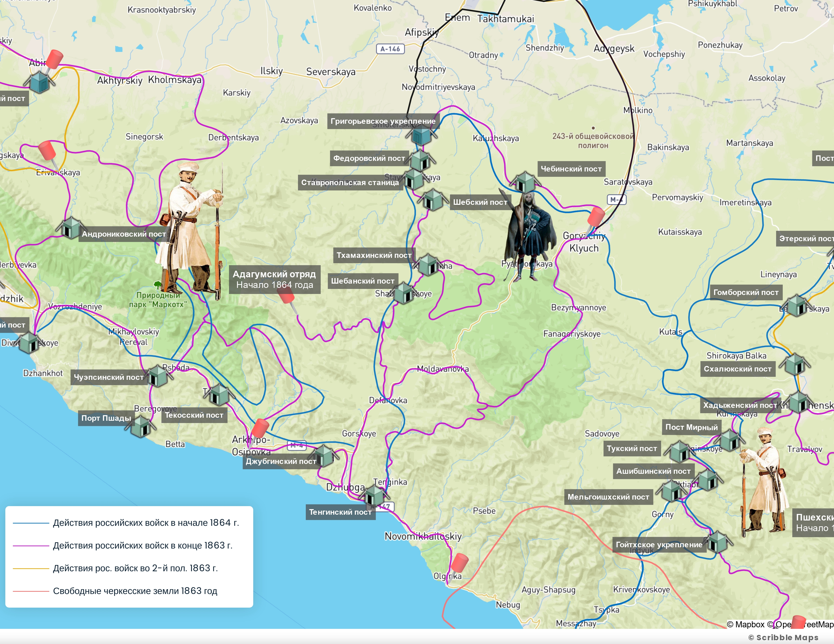Click the Kholmskaya town name
Image resolution: width=834 pixels, height=644 pixels.
coord(175,80)
